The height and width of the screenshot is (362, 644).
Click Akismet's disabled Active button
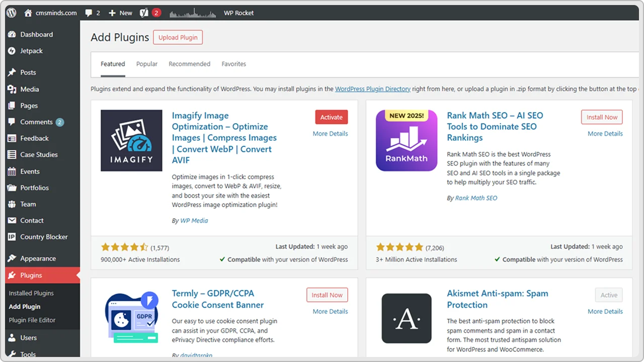[609, 295]
